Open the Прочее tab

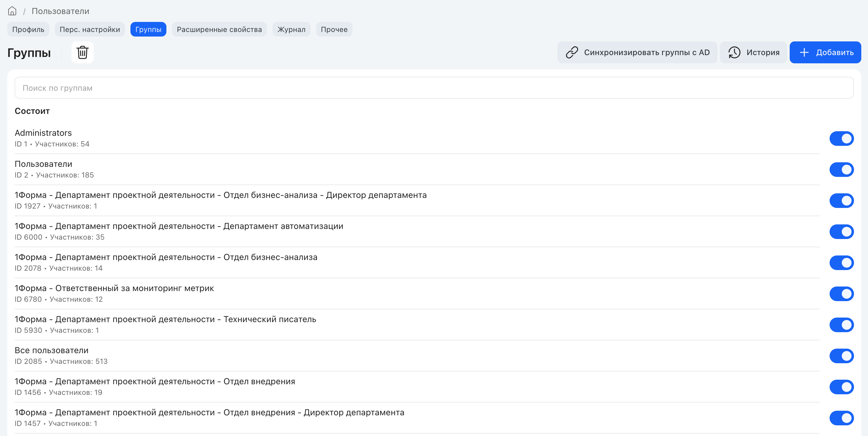click(x=334, y=29)
